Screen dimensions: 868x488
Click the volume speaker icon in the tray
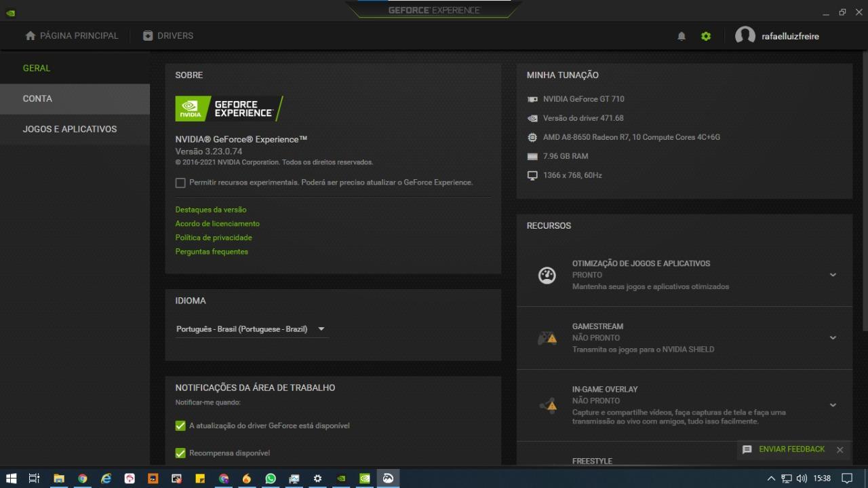coord(802,478)
